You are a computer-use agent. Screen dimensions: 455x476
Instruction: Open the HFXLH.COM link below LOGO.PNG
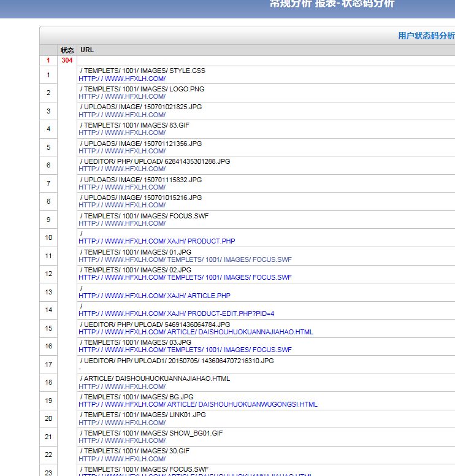coord(122,96)
